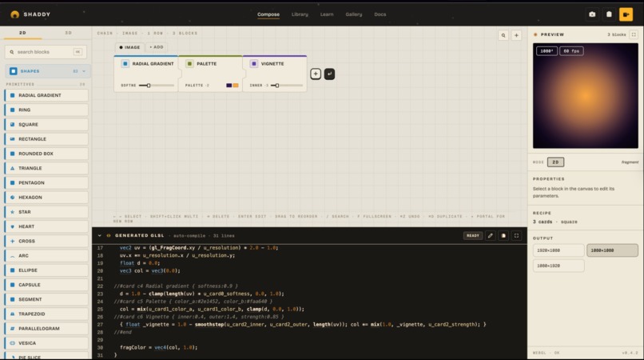
Task: Select the 1080×1920 output size
Action: [559, 266]
